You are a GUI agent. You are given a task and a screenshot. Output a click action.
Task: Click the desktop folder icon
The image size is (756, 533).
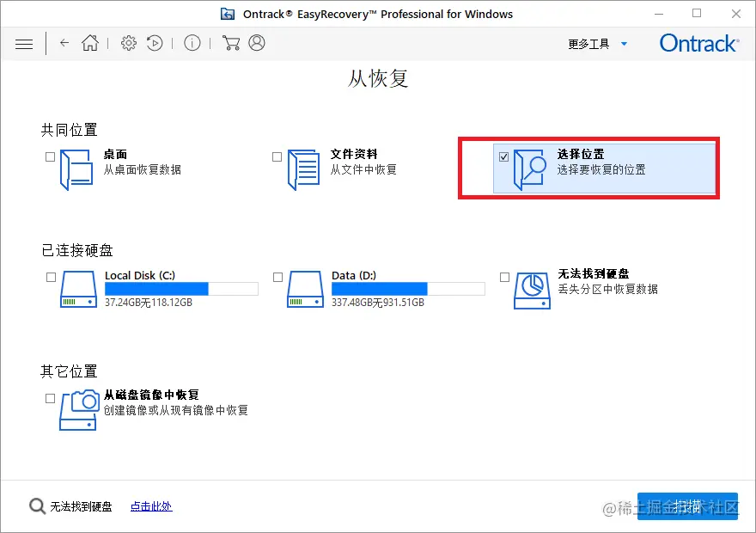click(76, 169)
